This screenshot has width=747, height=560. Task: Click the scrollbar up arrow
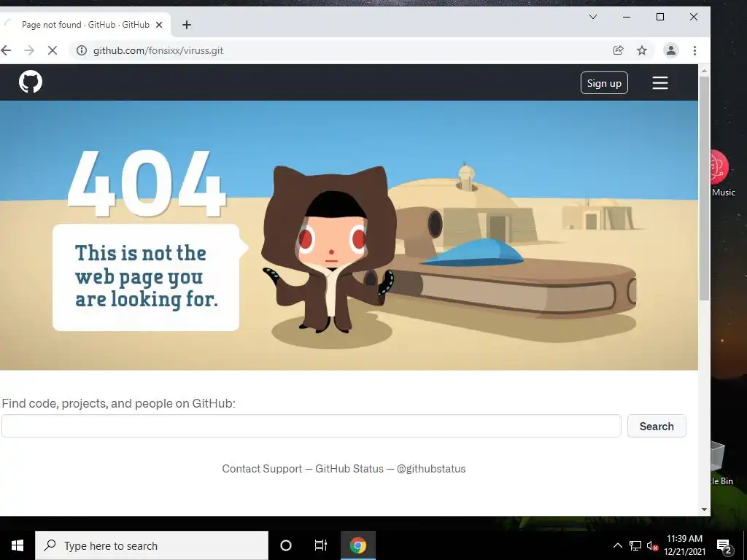point(704,71)
